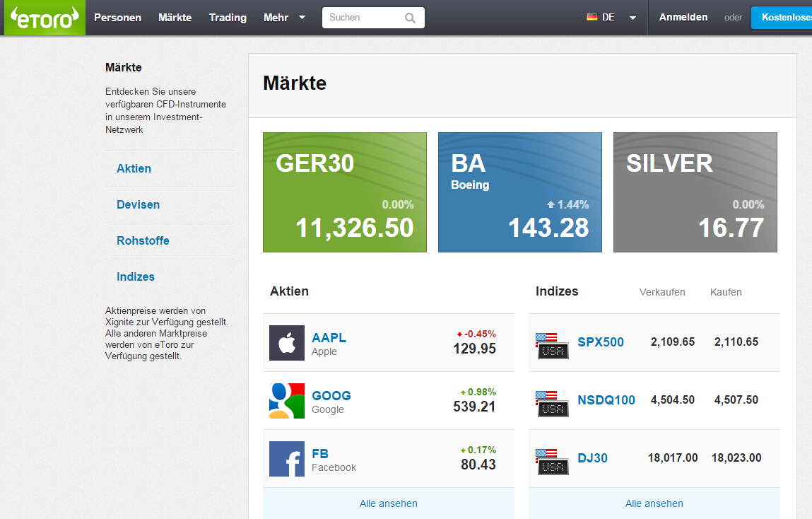Click the Apple price 129.95
The height and width of the screenshot is (519, 812).
[474, 349]
